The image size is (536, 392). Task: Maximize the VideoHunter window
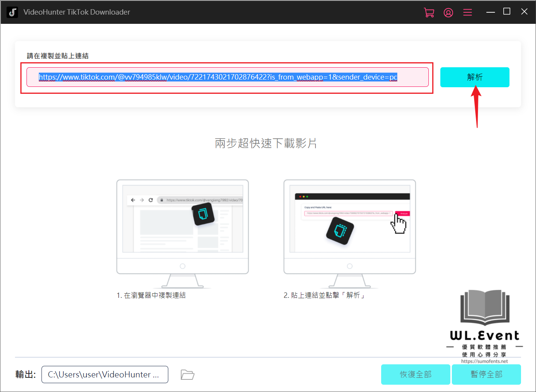(507, 12)
